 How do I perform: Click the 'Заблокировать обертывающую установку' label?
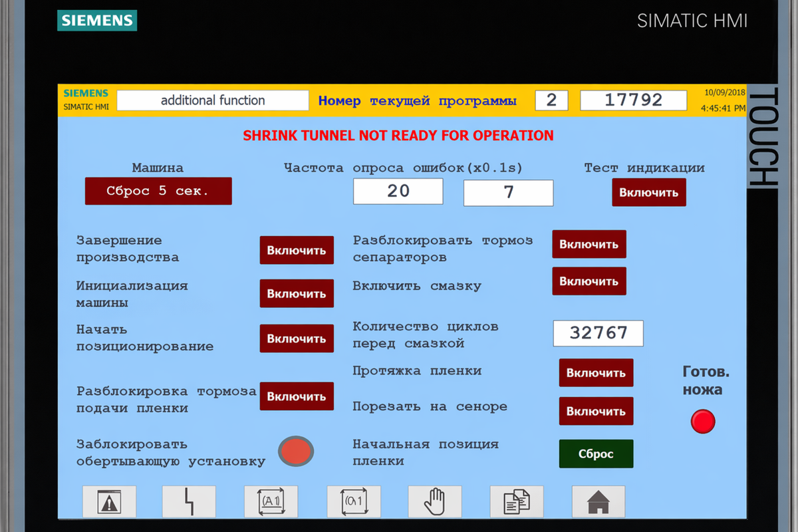(x=171, y=452)
